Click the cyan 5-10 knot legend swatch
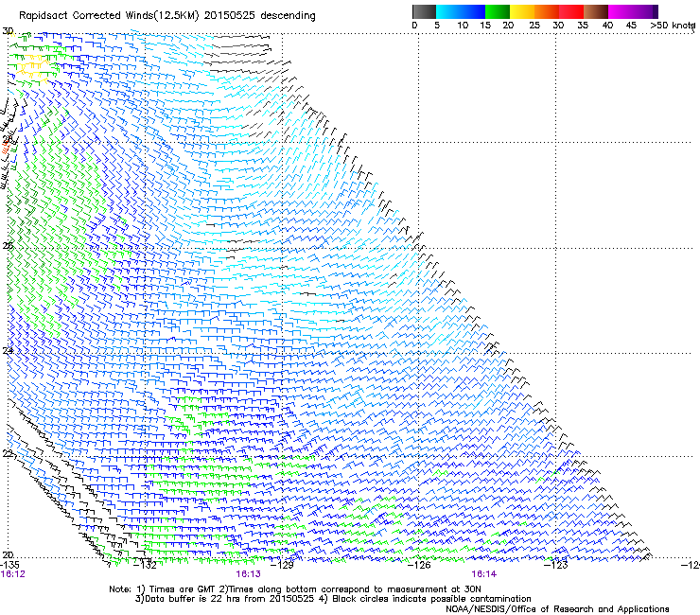The width and height of the screenshot is (700, 615). pos(447,11)
